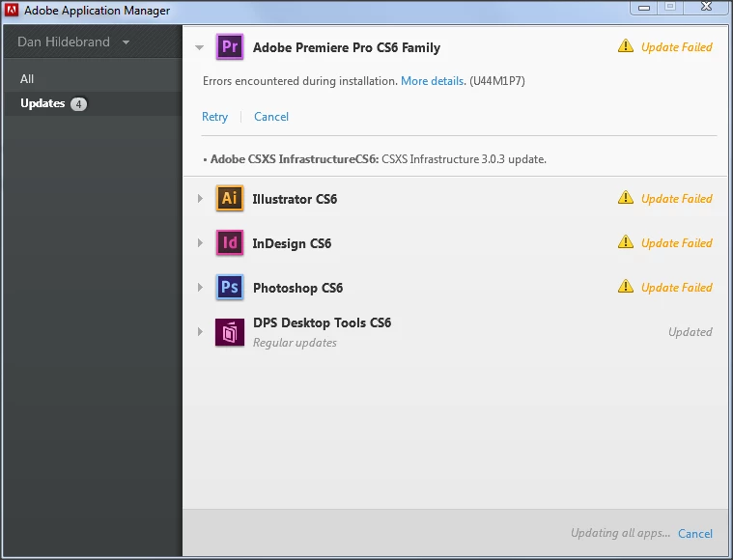The width and height of the screenshot is (733, 560).
Task: Select the InDesign CS6 title text
Action: click(x=292, y=243)
